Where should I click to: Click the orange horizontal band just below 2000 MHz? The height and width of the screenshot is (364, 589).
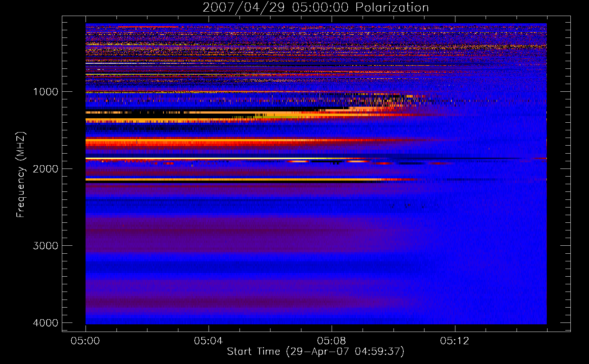[251, 179]
